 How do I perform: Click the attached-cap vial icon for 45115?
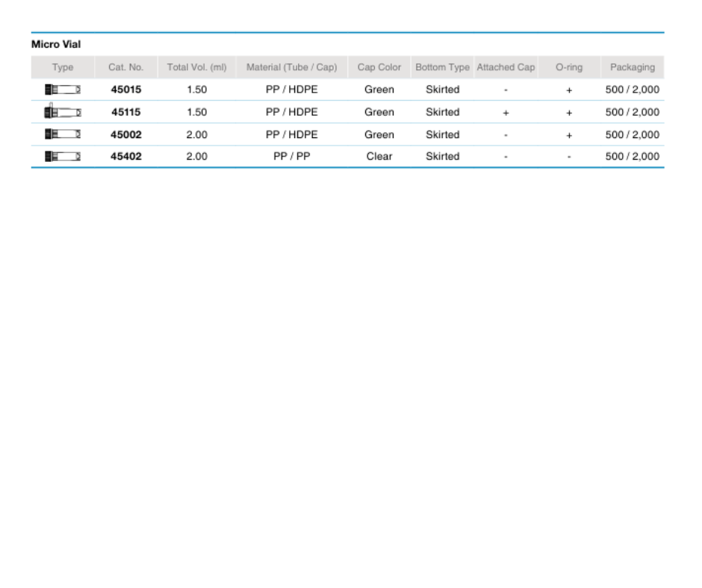63,113
